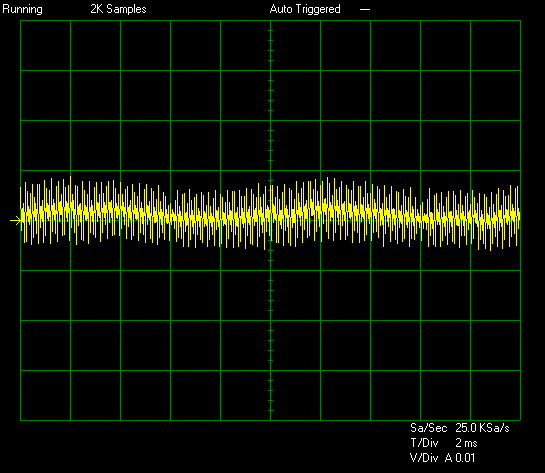Click the bottom tick mark on the center vertical axis
The height and width of the screenshot is (473, 545).
(270, 410)
